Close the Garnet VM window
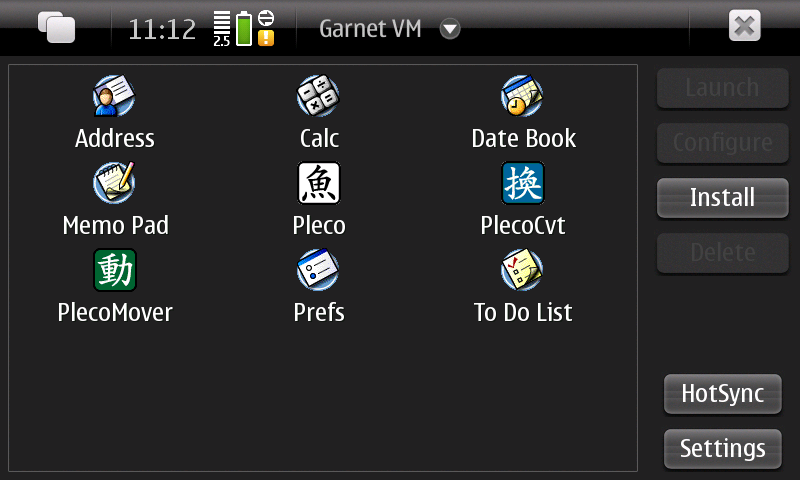 pyautogui.click(x=744, y=26)
